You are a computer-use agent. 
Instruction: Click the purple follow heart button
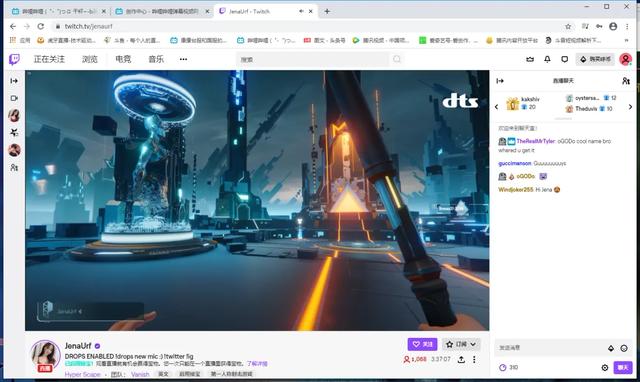tap(422, 344)
